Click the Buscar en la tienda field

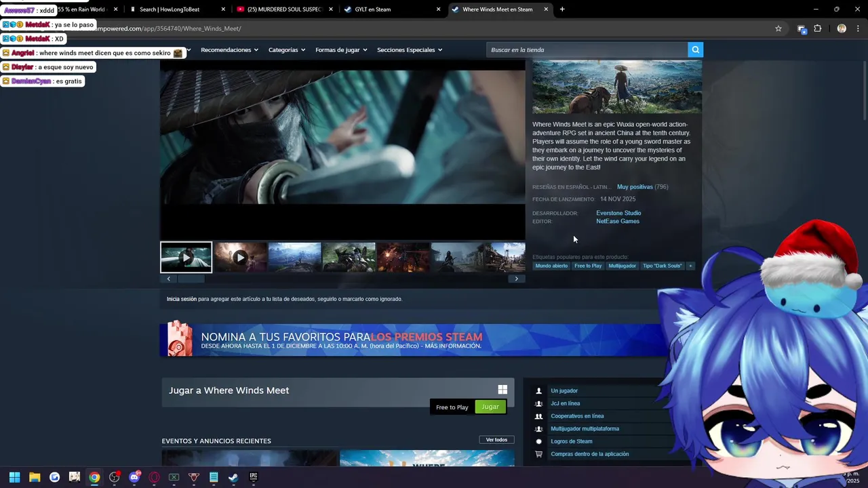(x=587, y=49)
